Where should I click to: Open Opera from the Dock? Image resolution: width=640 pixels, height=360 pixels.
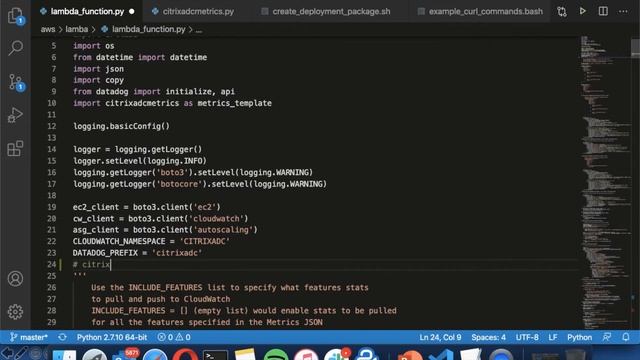(x=185, y=355)
